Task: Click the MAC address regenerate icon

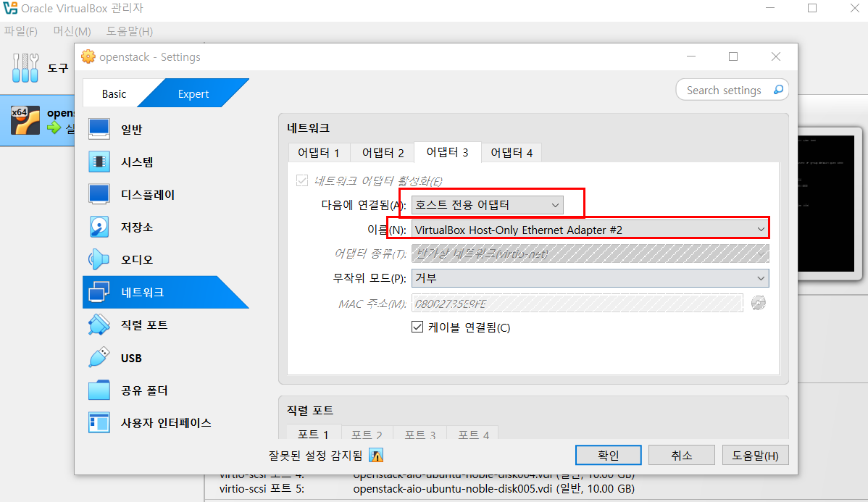Action: tap(759, 303)
